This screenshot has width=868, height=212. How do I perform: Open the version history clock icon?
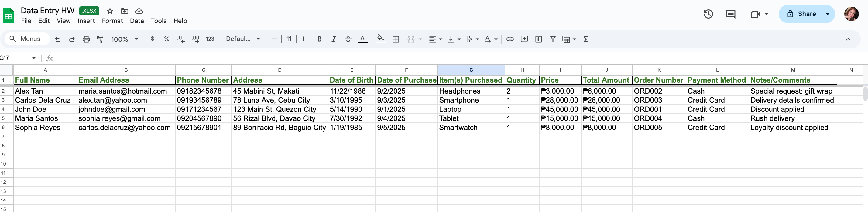pos(708,14)
